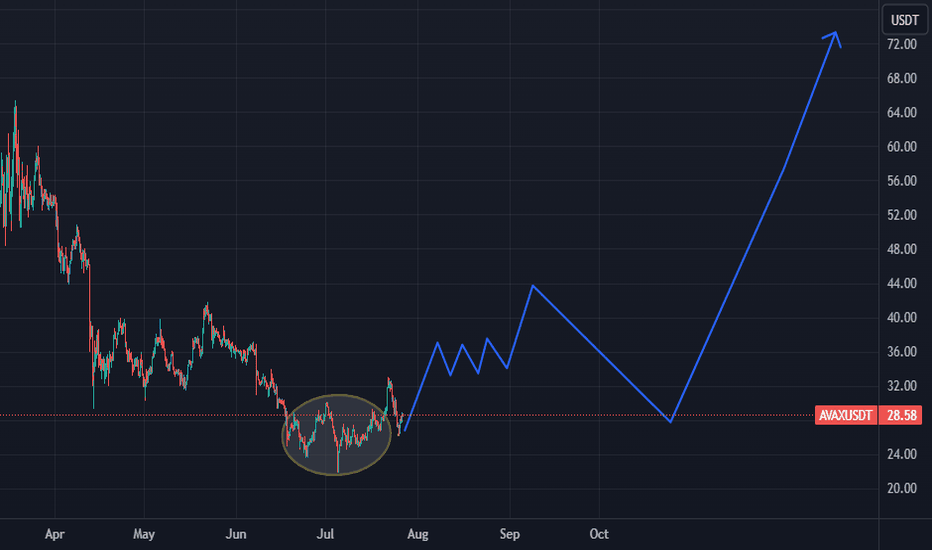Click the 40.00 price axis label
932x550 pixels.
902,318
